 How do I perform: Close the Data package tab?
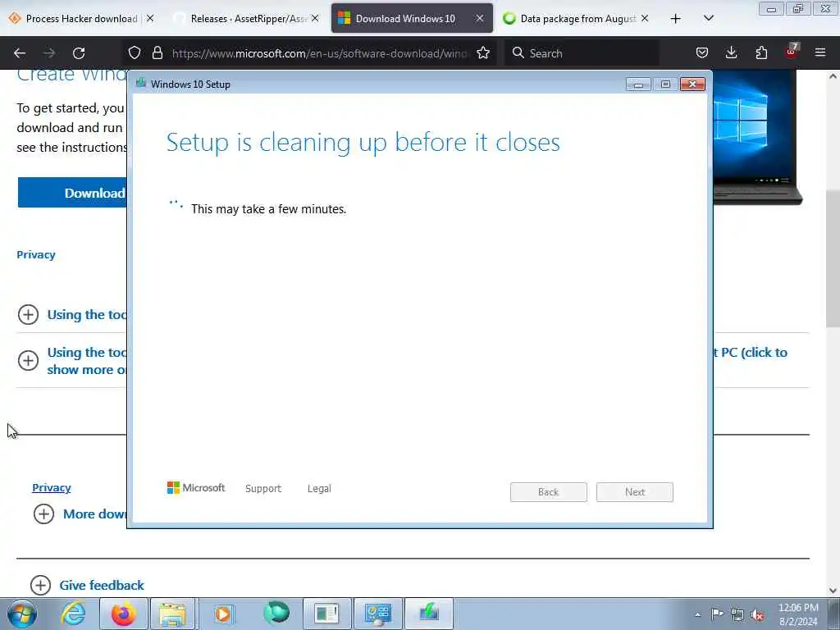click(x=645, y=19)
